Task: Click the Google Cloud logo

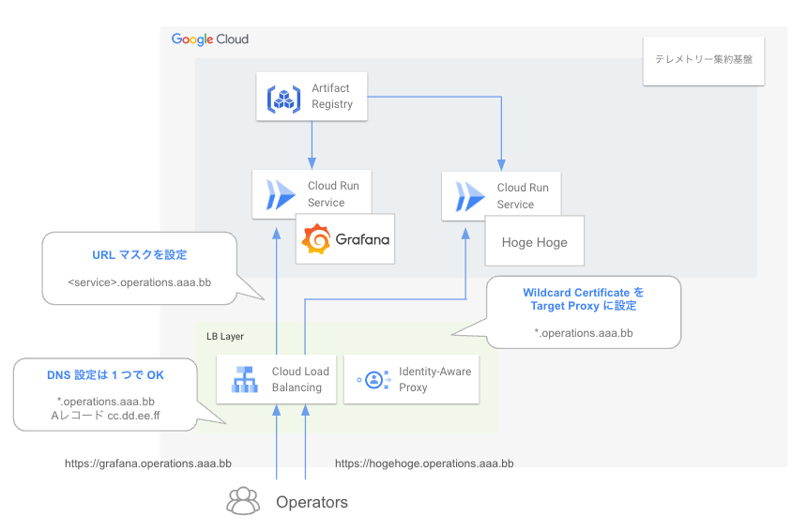Action: [x=210, y=39]
